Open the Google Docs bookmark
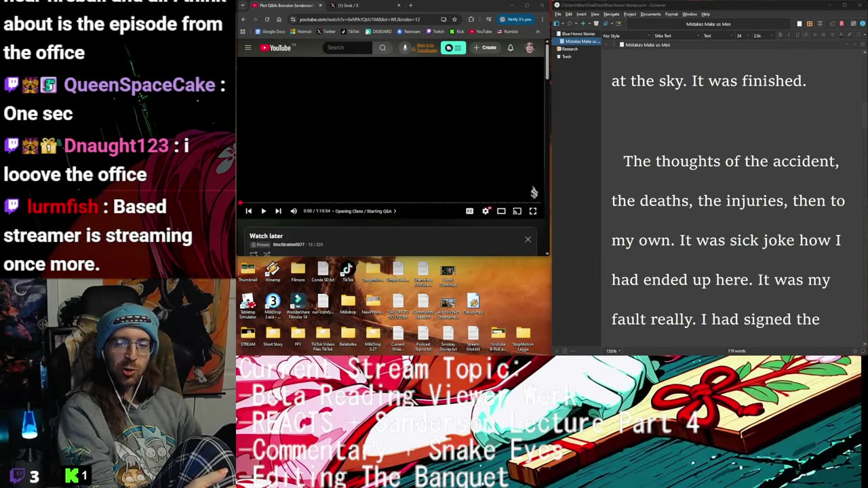 click(x=271, y=31)
